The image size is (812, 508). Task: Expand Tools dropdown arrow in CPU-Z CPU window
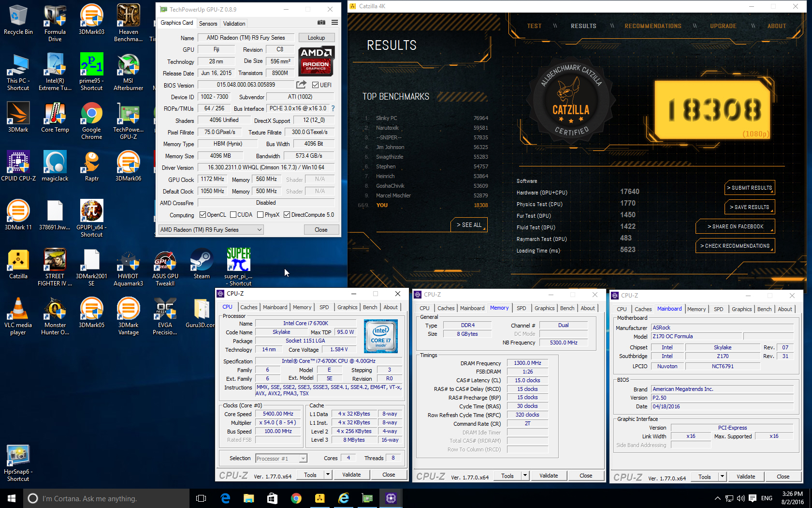(328, 475)
